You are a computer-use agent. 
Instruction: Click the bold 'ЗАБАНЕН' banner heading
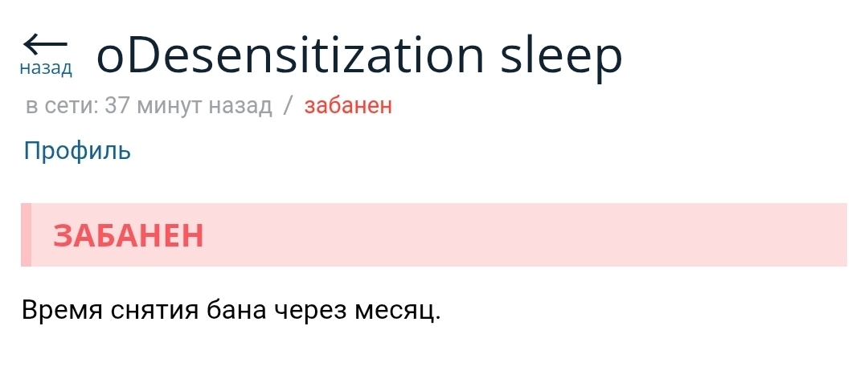click(x=129, y=235)
